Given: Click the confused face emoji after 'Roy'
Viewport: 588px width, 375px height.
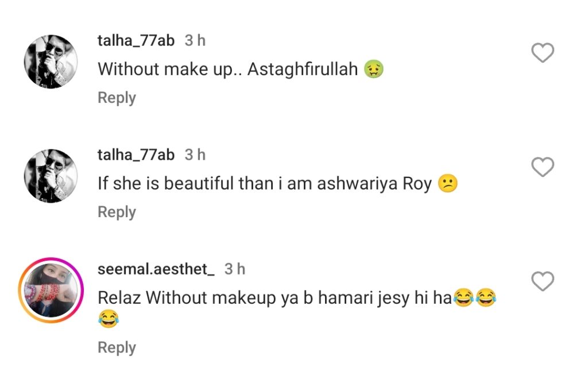Looking at the screenshot, I should [447, 184].
